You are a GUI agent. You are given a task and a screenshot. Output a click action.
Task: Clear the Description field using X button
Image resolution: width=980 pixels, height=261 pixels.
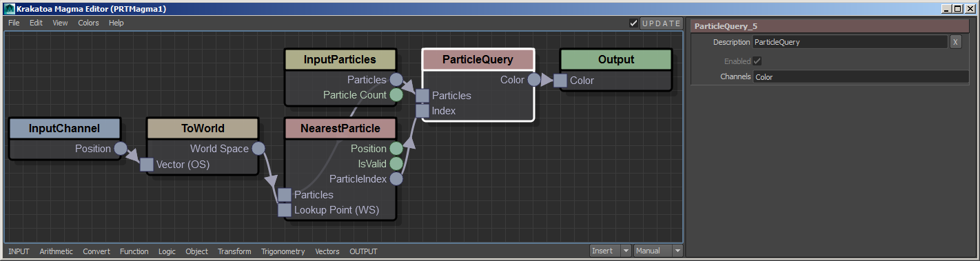coord(955,42)
